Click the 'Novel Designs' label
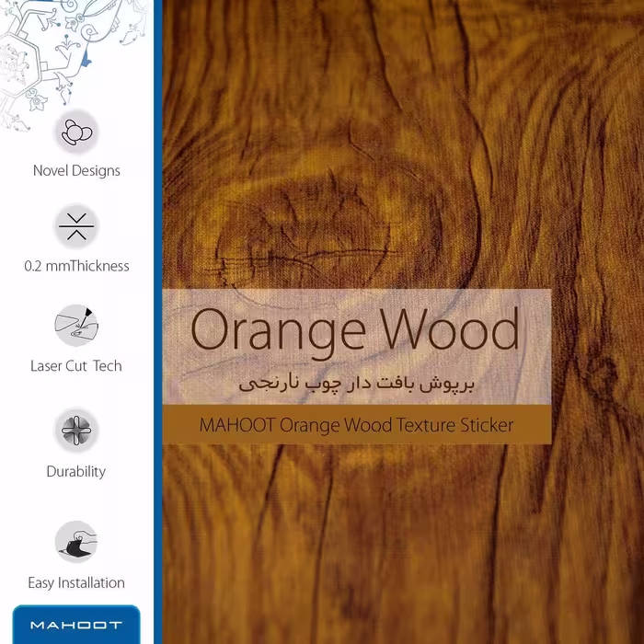644x644 pixels. click(x=76, y=170)
